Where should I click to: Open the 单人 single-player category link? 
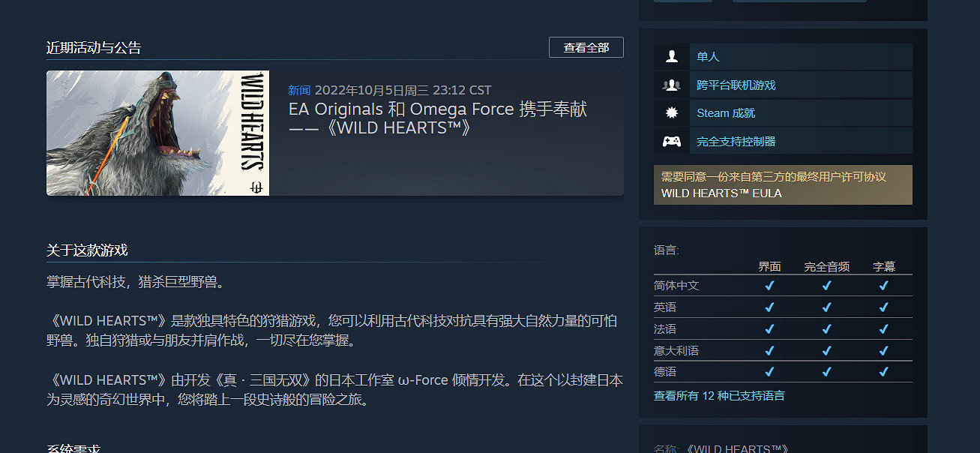click(708, 56)
